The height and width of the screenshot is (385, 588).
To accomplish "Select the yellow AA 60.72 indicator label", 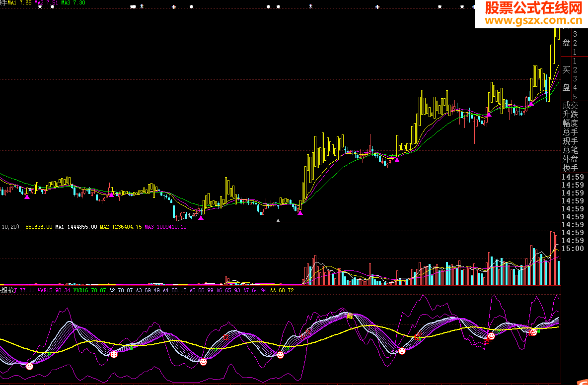I will point(282,290).
